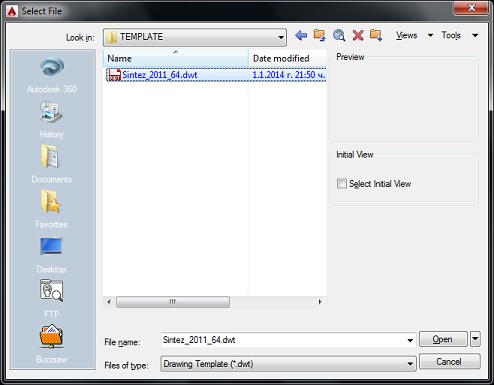Open the Autodesk 360 location

pos(52,75)
